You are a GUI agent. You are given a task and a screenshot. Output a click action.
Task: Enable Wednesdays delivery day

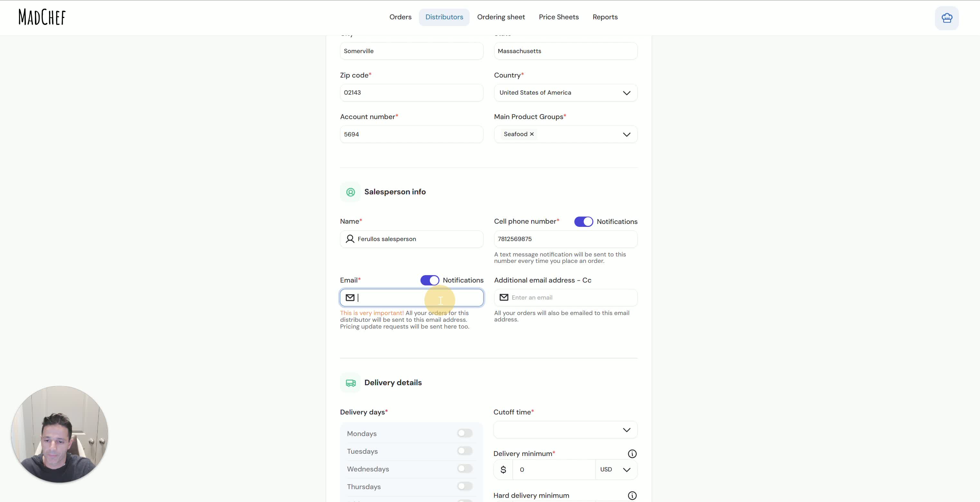(x=465, y=469)
